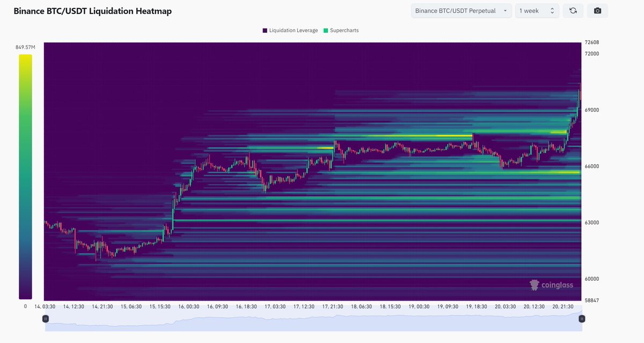Click the color gradient scale bar
The height and width of the screenshot is (343, 644).
point(25,177)
